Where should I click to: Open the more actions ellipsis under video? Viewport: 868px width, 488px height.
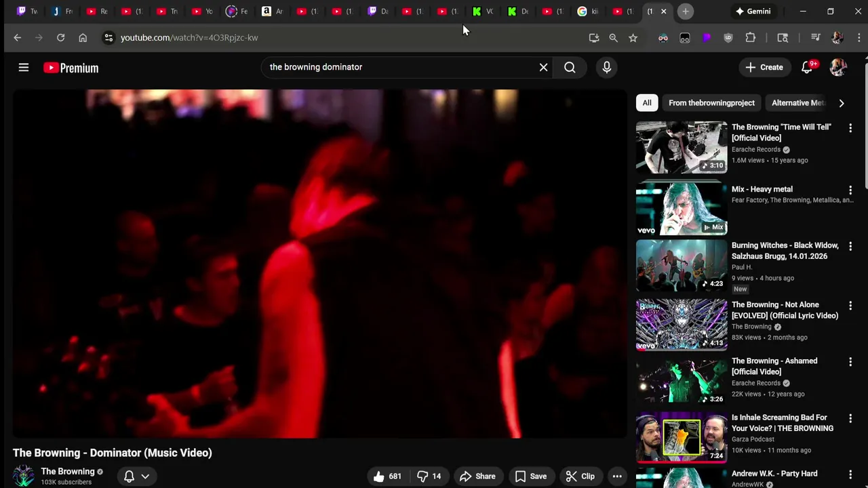tap(617, 476)
